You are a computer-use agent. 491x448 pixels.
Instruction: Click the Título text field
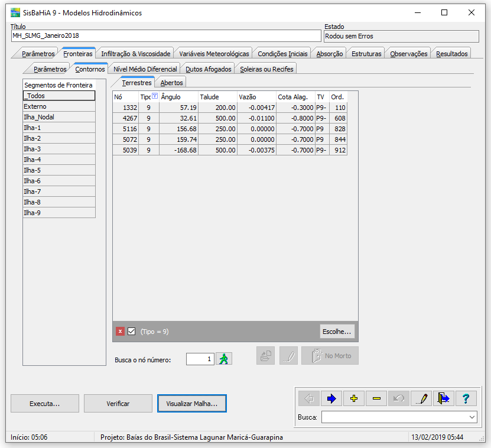[166, 35]
